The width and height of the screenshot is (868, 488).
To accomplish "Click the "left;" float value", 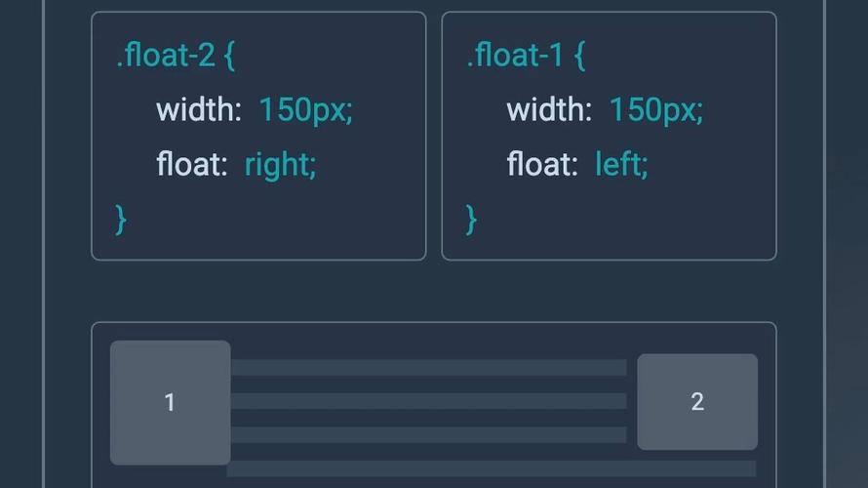I will 621,163.
